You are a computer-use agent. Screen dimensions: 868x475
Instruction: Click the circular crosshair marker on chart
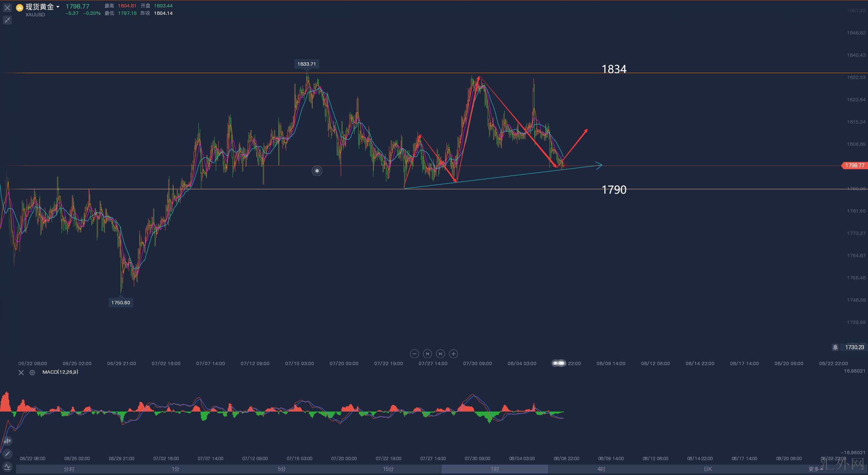[317, 171]
